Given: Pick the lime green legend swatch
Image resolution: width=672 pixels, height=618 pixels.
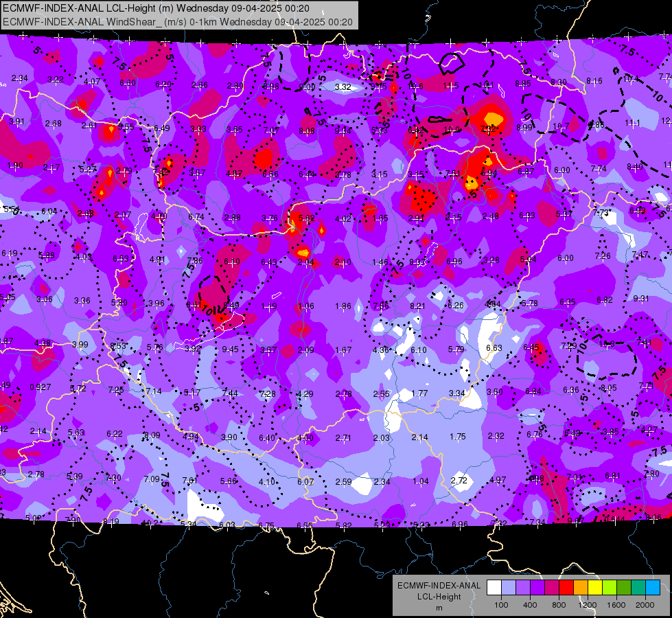Looking at the screenshot, I should [610, 588].
